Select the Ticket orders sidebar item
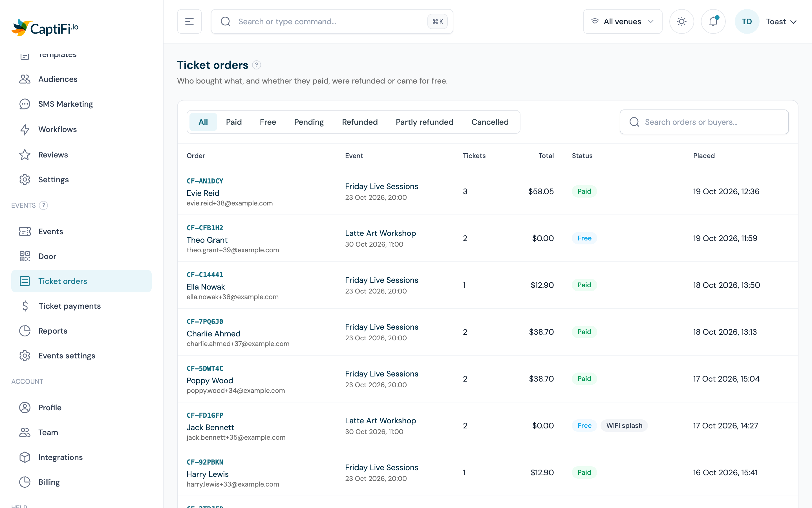Image resolution: width=812 pixels, height=508 pixels. pyautogui.click(x=81, y=281)
